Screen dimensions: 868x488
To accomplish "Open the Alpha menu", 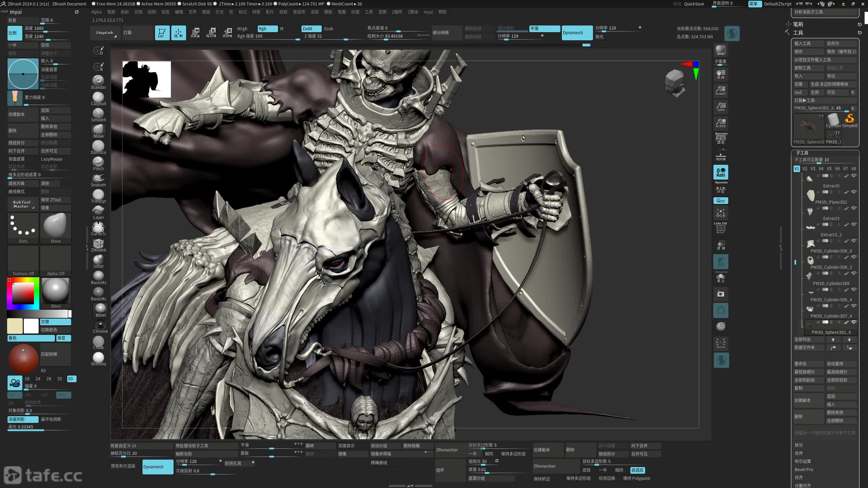I will tap(96, 12).
